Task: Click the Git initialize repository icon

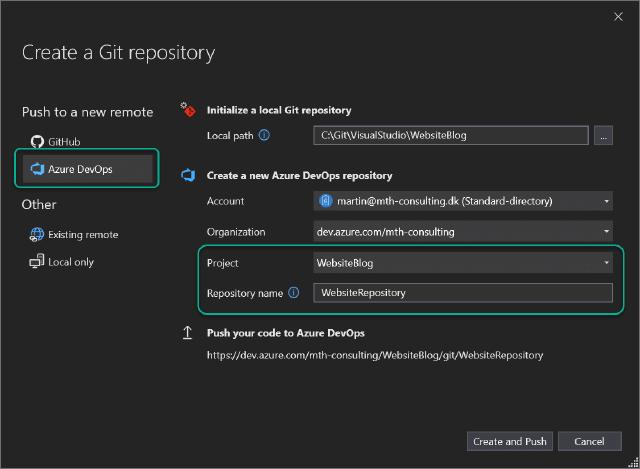Action: (x=187, y=109)
